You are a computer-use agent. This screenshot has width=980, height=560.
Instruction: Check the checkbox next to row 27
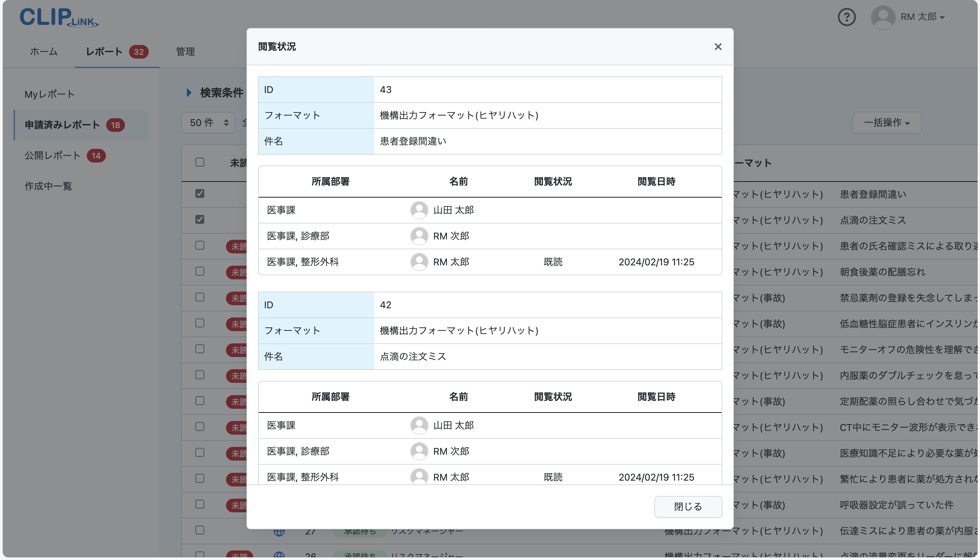[x=200, y=530]
